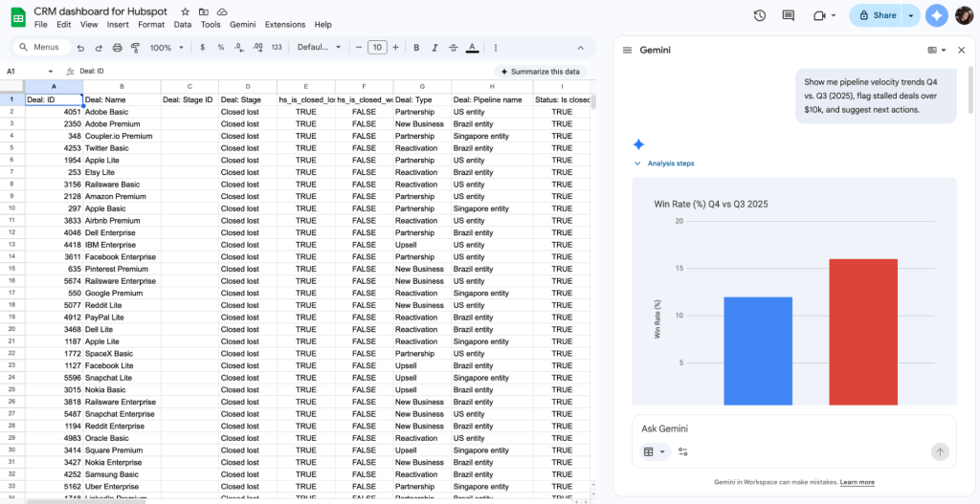Toggle strikethrough formatting
Viewport: 980px width, 504px height.
click(452, 48)
